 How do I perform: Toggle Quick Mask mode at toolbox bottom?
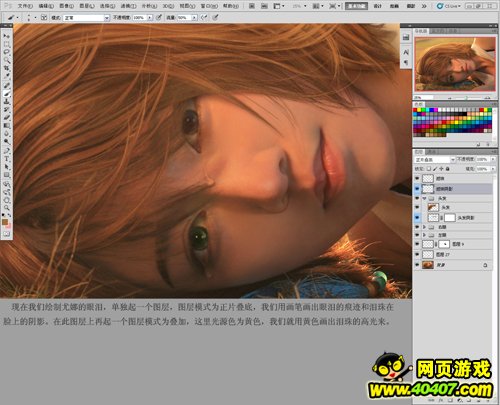pyautogui.click(x=6, y=234)
